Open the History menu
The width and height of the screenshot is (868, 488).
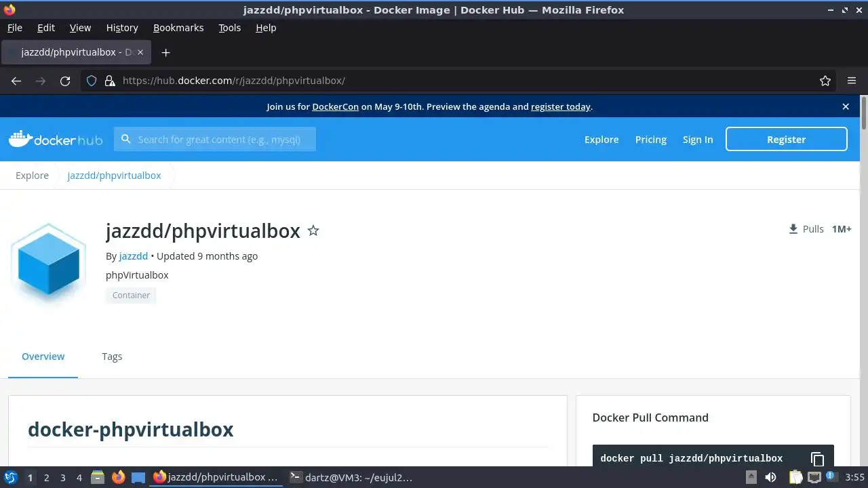(122, 28)
